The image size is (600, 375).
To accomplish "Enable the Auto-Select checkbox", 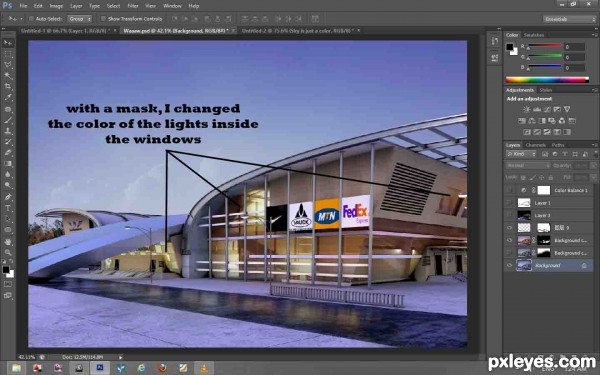I will point(31,18).
